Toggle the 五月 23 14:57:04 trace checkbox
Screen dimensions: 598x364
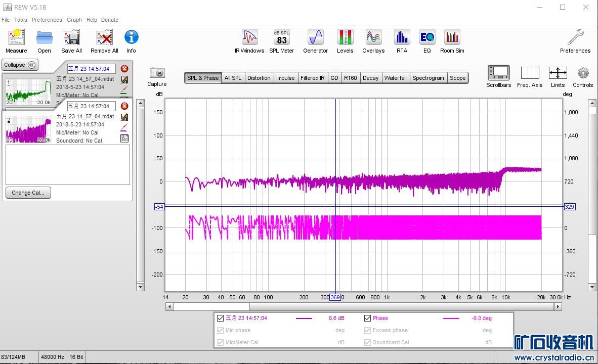pos(220,318)
